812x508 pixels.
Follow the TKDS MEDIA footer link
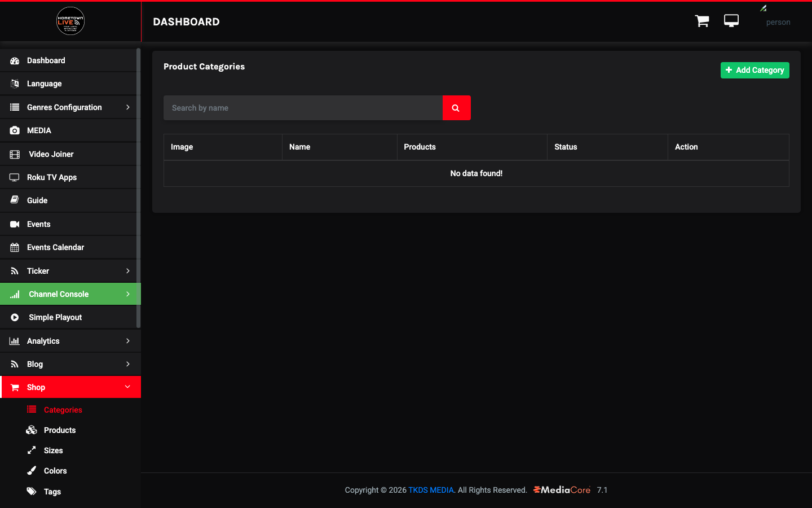(x=431, y=490)
